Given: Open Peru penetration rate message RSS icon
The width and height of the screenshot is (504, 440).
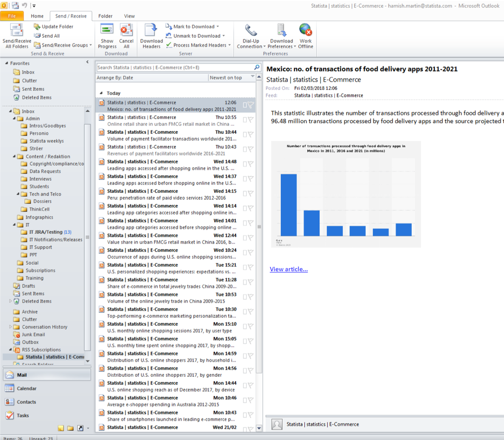Looking at the screenshot, I should tap(101, 191).
